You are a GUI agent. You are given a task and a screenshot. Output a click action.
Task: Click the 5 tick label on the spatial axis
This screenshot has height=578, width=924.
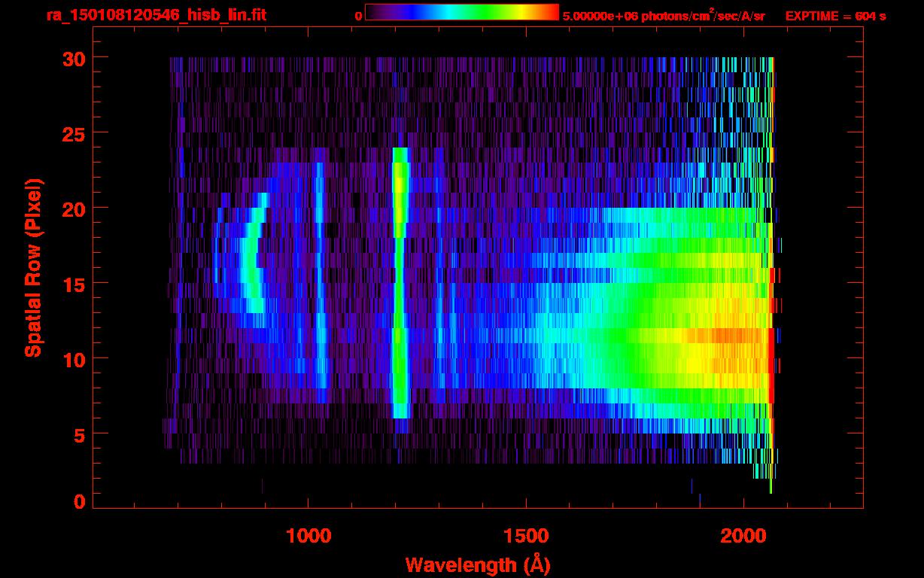[x=78, y=434]
